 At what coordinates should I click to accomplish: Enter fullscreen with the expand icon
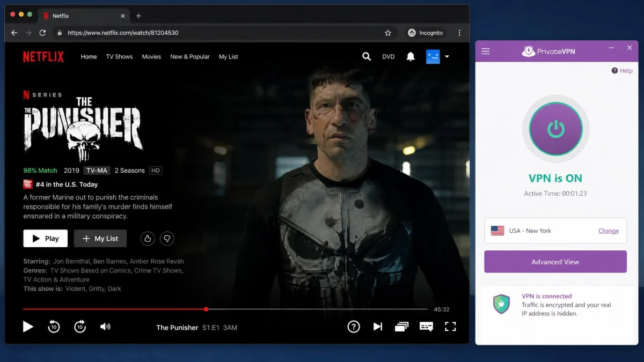point(450,326)
